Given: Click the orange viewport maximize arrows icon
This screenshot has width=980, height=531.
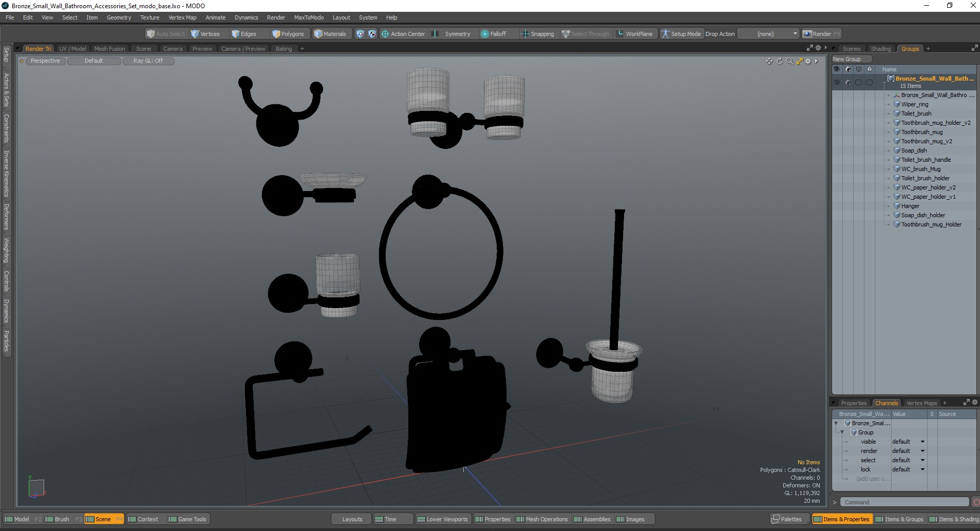Looking at the screenshot, I should tap(799, 61).
